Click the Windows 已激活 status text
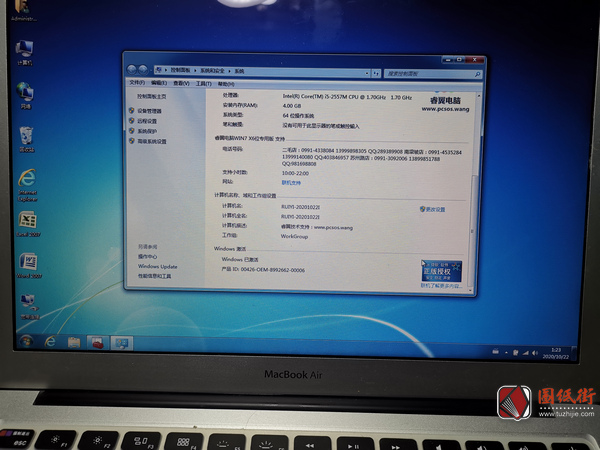This screenshot has width=600, height=450. (x=240, y=259)
